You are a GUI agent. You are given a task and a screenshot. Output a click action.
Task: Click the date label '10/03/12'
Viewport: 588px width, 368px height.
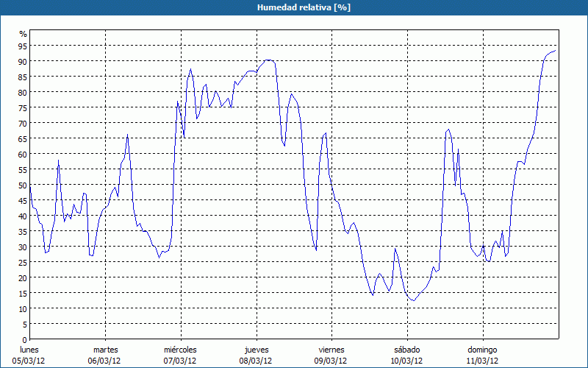pos(406,361)
